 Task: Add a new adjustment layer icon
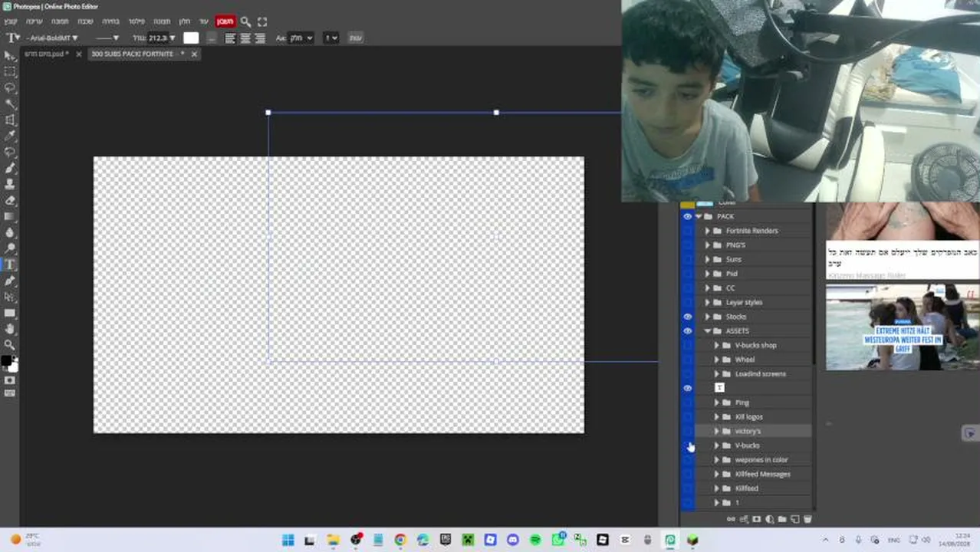[x=769, y=519]
